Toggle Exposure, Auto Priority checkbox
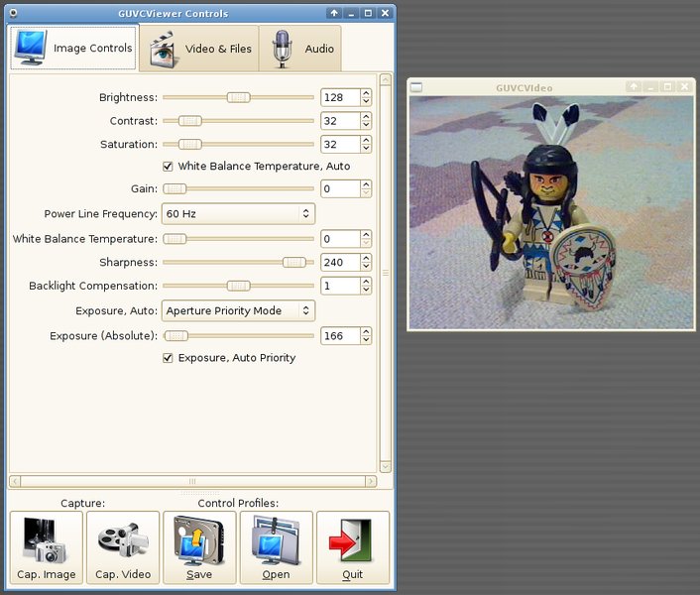Image resolution: width=700 pixels, height=595 pixels. (168, 358)
